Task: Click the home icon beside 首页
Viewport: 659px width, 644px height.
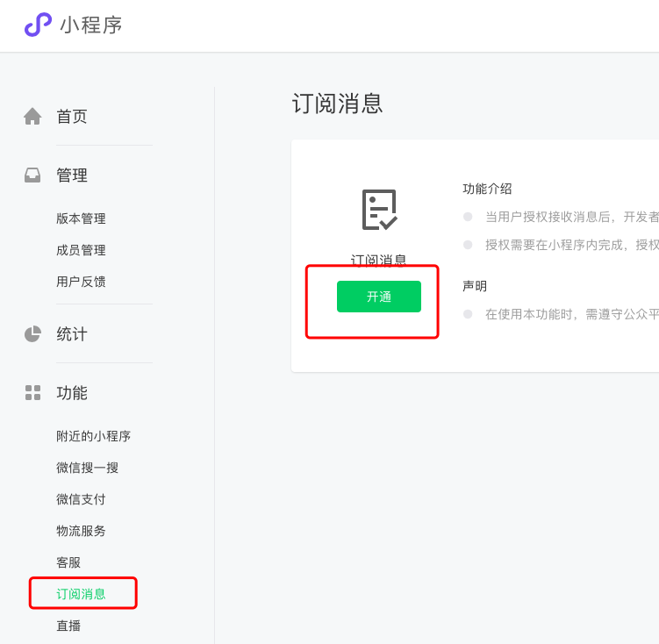Action: click(32, 117)
